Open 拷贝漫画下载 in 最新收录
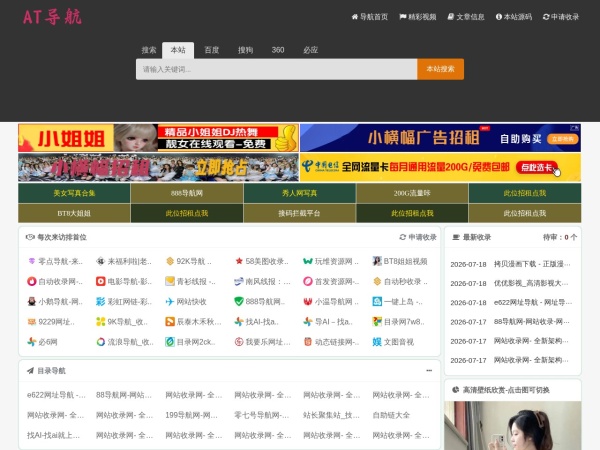Image resolution: width=600 pixels, height=450 pixels. point(532,264)
